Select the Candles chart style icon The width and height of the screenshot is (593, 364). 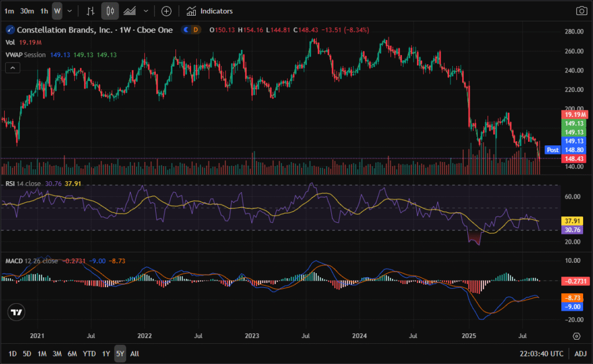pos(110,11)
